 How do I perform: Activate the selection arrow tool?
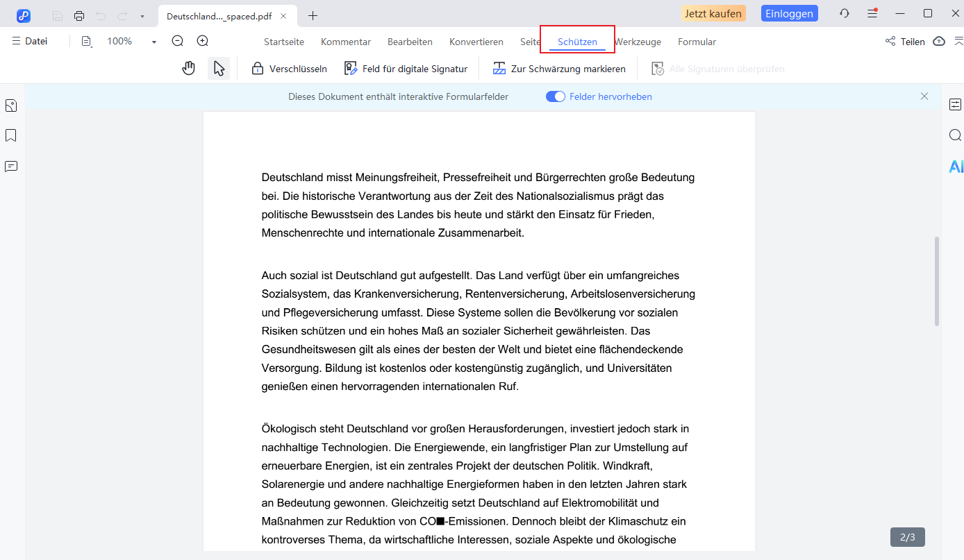point(218,67)
